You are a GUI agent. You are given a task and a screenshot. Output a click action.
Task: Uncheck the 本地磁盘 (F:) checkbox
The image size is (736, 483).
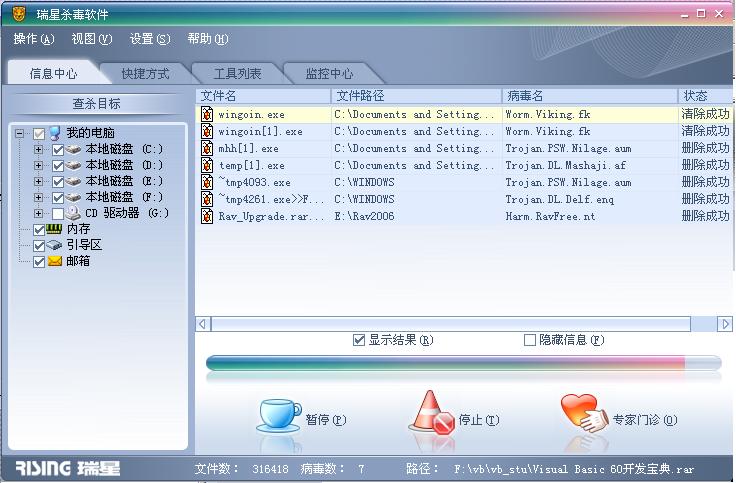pyautogui.click(x=58, y=198)
